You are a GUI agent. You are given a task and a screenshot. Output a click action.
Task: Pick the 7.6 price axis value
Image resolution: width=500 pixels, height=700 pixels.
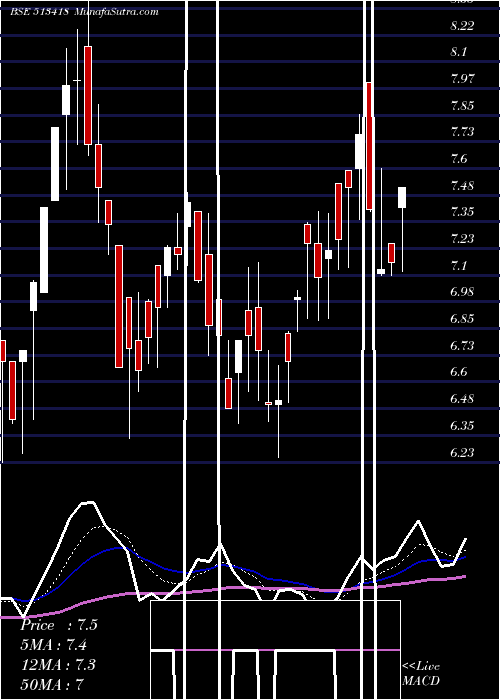tap(458, 159)
